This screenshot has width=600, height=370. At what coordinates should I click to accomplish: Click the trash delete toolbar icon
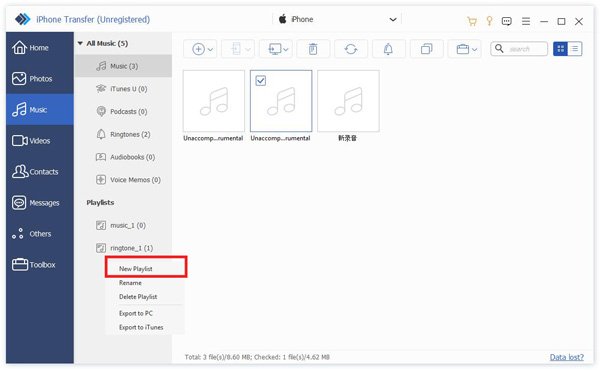tap(313, 49)
